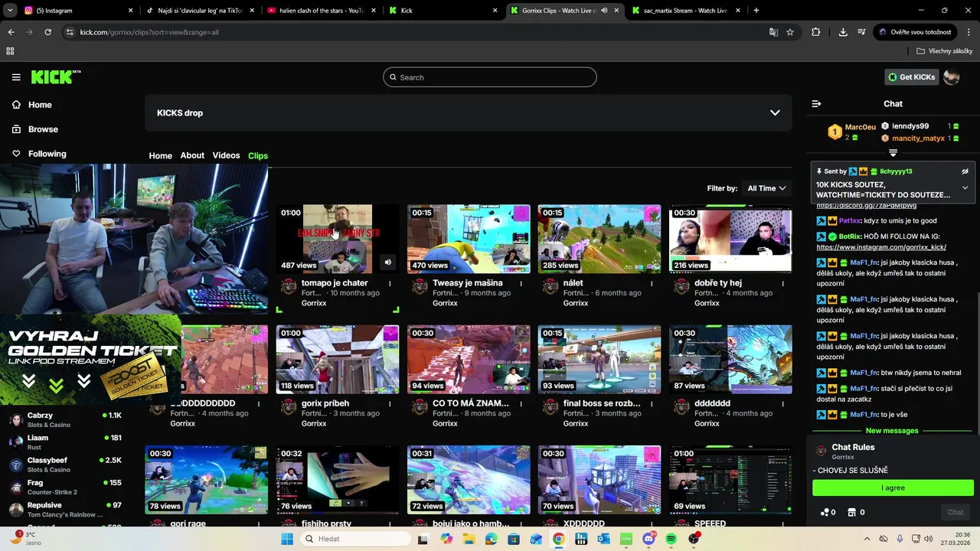
Task: Expand the pinned message chevron
Action: pos(965,188)
